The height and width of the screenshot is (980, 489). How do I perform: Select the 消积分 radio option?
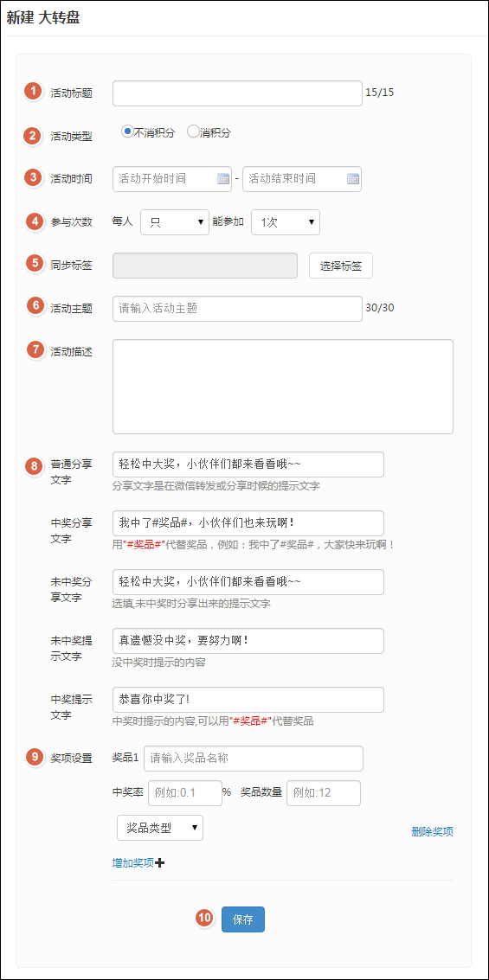click(x=193, y=131)
